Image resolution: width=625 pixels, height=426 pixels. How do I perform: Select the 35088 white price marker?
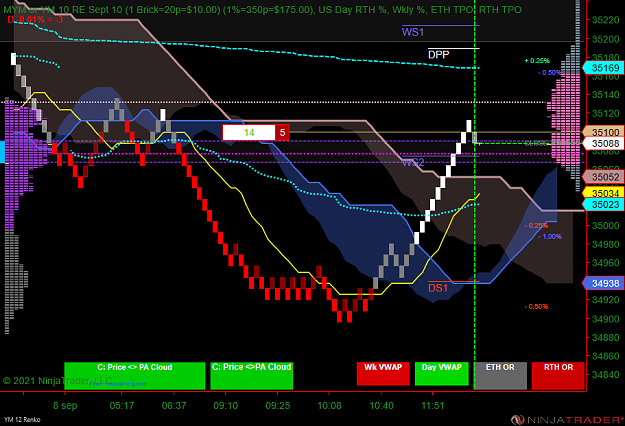(604, 143)
